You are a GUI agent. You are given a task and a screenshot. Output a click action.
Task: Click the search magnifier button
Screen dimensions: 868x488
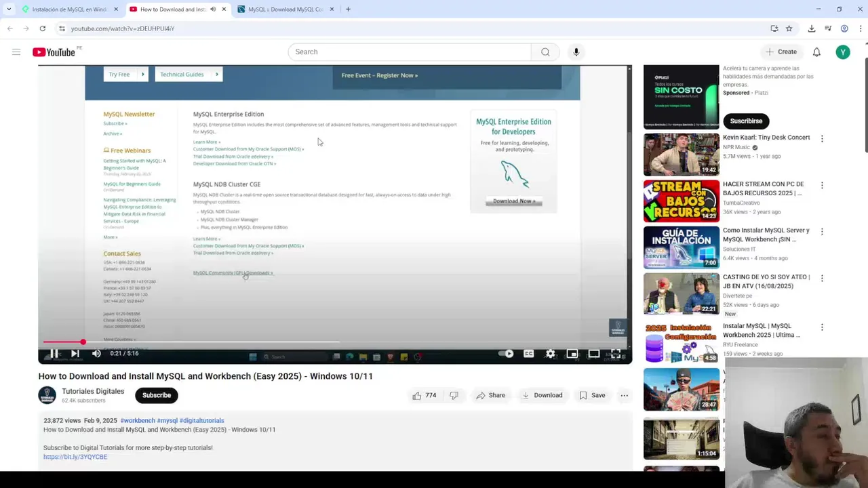click(x=545, y=52)
